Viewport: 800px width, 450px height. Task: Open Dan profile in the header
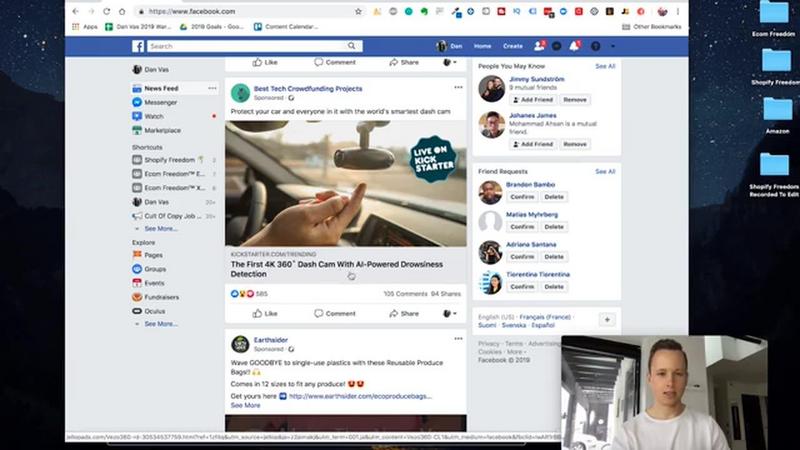(449, 46)
